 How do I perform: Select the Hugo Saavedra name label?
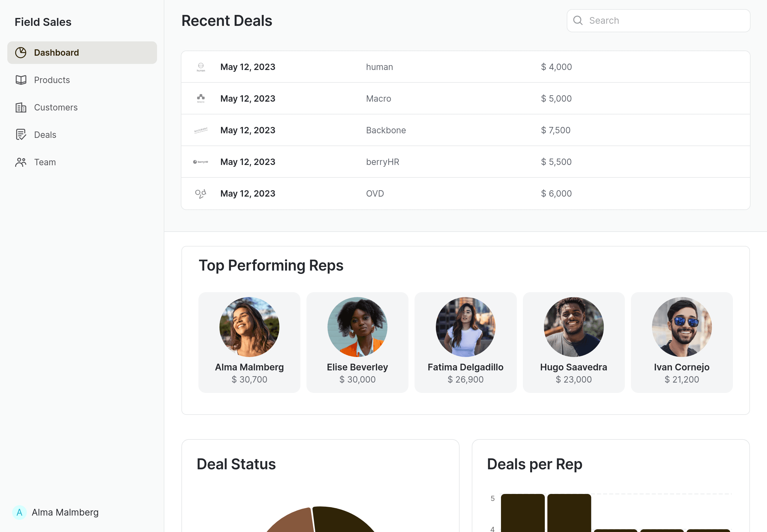(x=574, y=367)
